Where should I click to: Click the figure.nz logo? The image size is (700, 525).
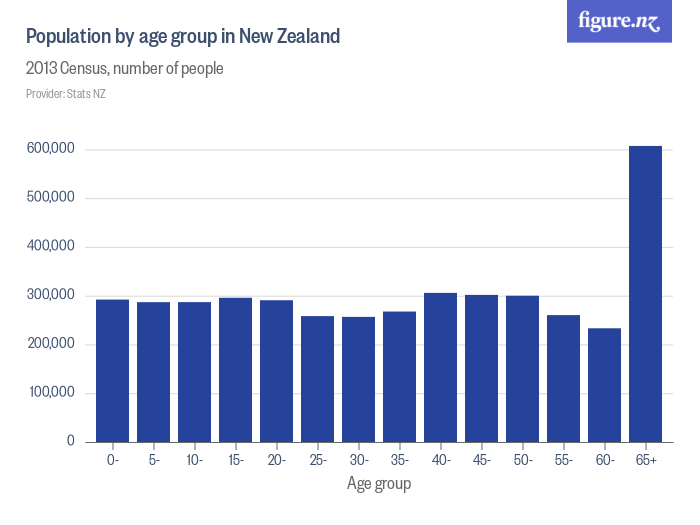619,22
